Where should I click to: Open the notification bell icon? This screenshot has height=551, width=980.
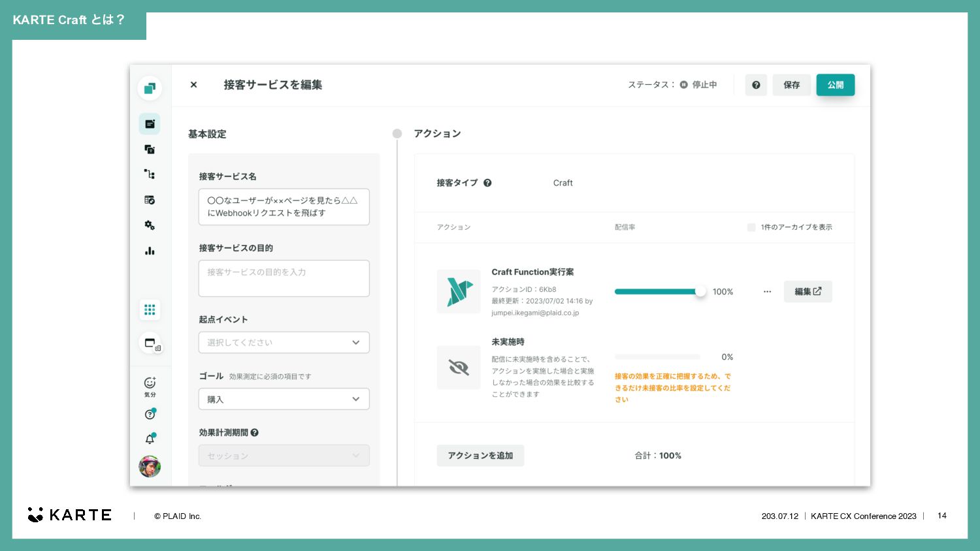pyautogui.click(x=150, y=439)
